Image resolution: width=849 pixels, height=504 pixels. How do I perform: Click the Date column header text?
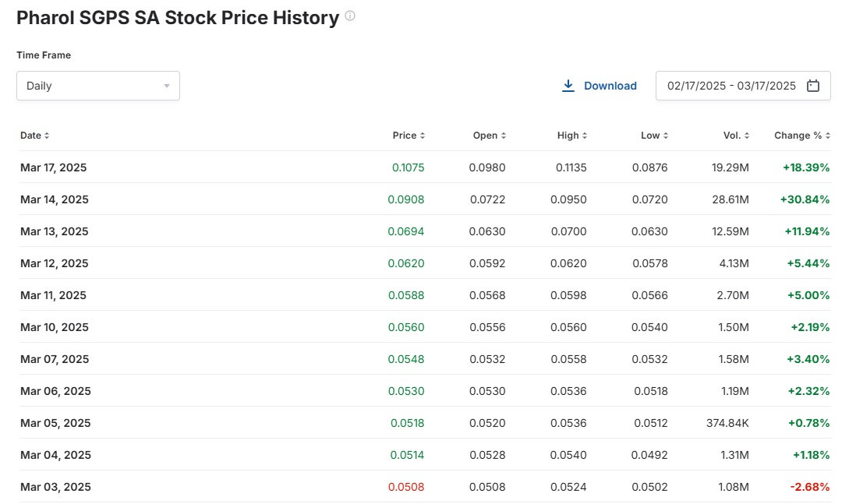coord(30,136)
